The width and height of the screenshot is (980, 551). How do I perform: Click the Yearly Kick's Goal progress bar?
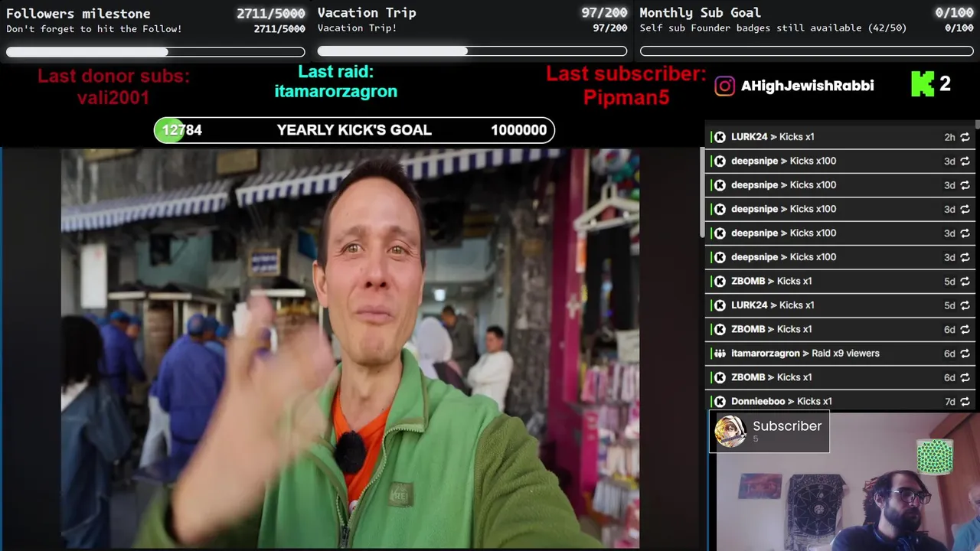[354, 130]
